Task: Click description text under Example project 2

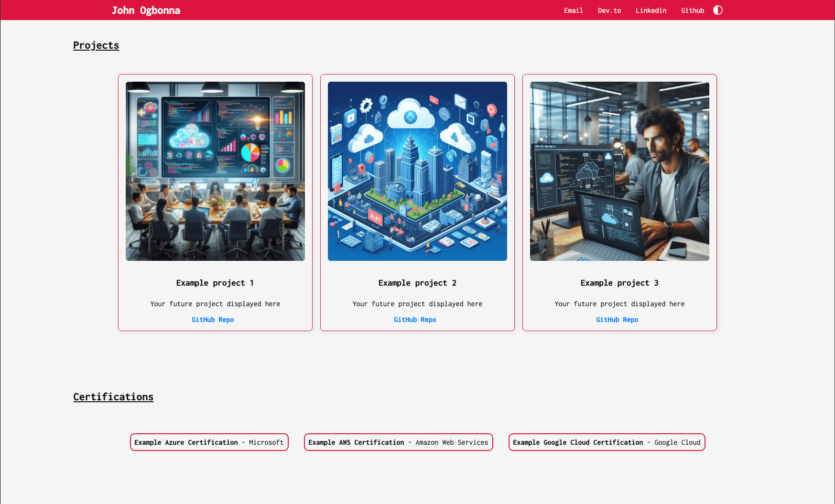Action: pos(417,304)
